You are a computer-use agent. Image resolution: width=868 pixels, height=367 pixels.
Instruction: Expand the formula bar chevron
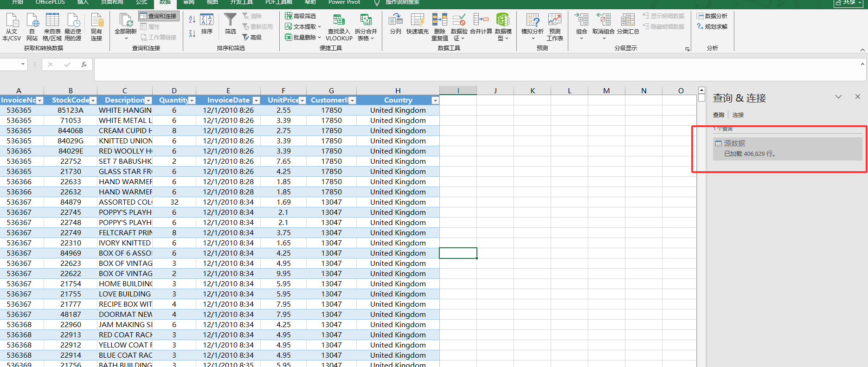coord(862,64)
